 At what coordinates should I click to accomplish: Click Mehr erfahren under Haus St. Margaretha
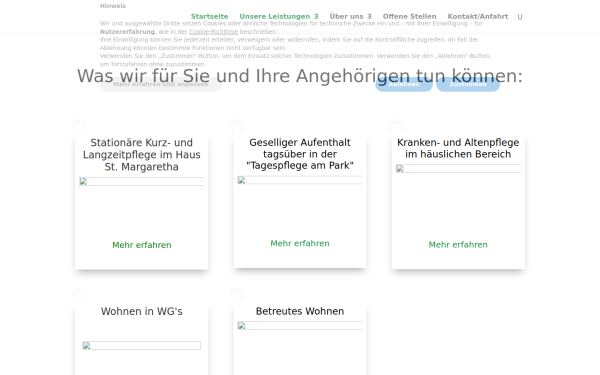pos(142,245)
